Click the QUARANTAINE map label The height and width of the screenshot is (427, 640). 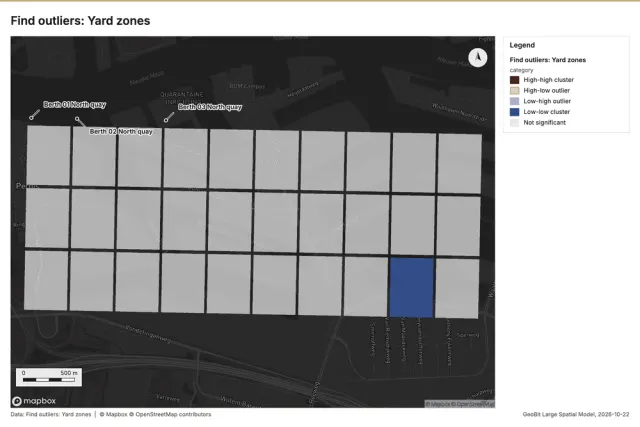point(182,94)
